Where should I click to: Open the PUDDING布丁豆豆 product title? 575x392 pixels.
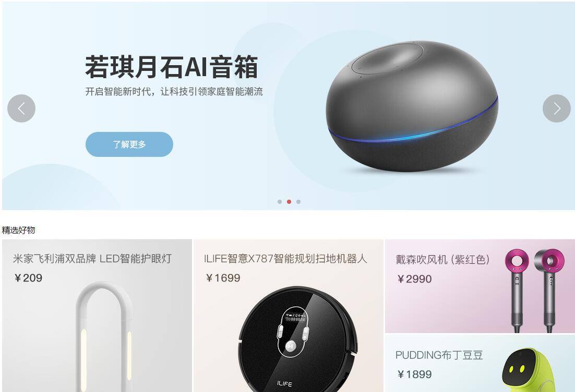tap(439, 355)
